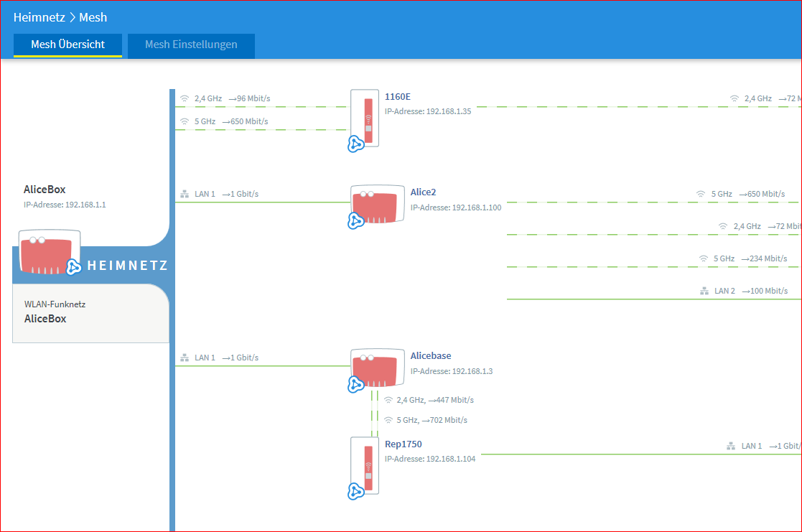This screenshot has height=532, width=802.
Task: Click the LAN icon on Alicebase's LAN 1 link
Action: click(x=185, y=358)
